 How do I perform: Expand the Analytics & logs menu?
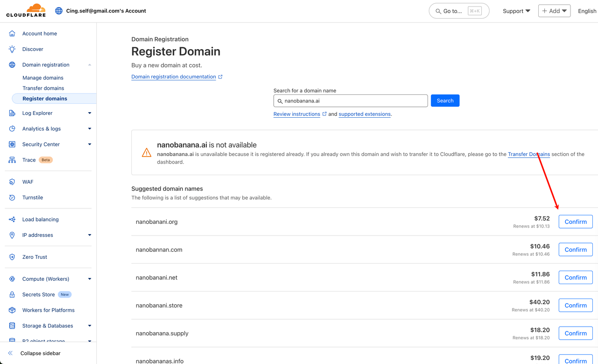(x=89, y=129)
